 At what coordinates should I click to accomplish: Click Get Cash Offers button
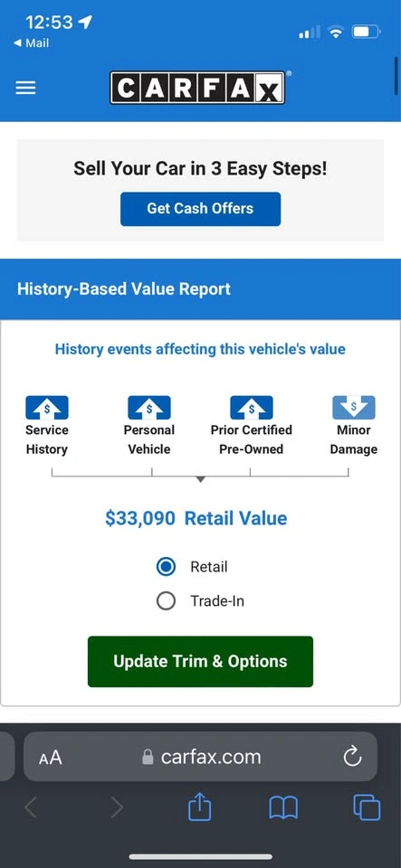tap(201, 209)
